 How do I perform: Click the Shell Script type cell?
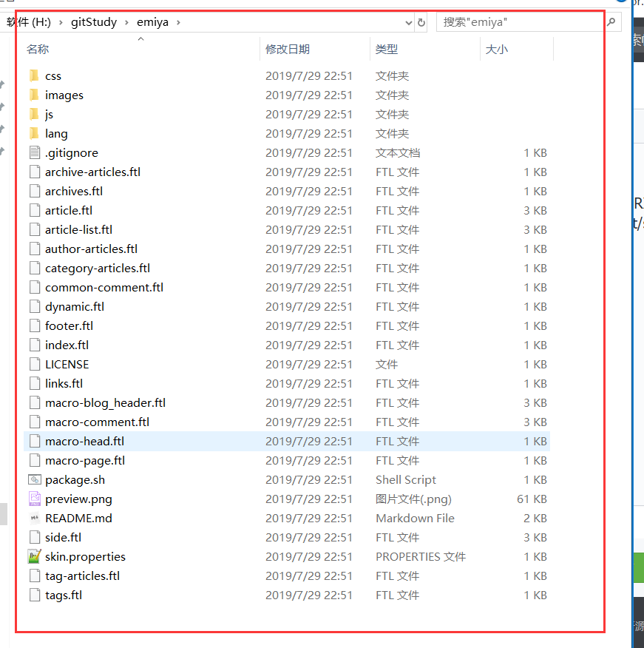[406, 479]
